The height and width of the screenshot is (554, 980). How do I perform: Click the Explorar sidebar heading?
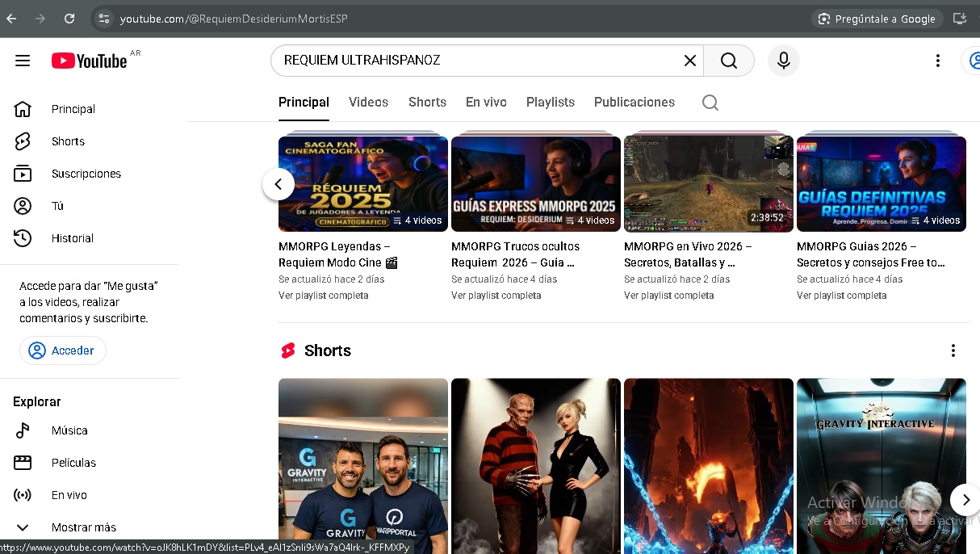click(x=37, y=401)
